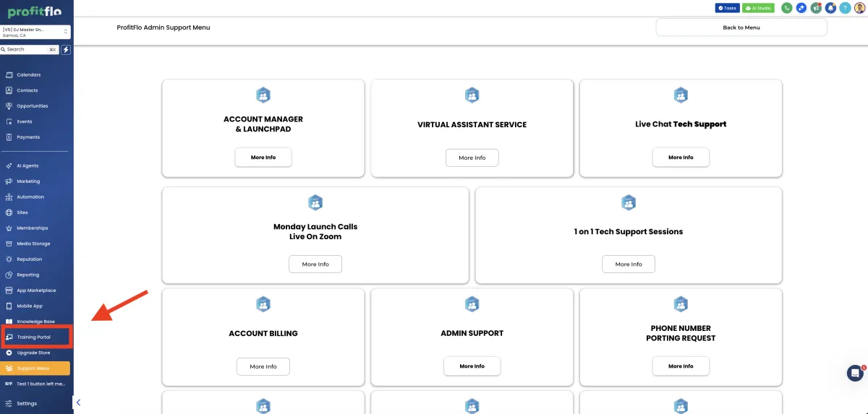
Task: Click More Info under Monday Launch Calls
Action: [315, 264]
